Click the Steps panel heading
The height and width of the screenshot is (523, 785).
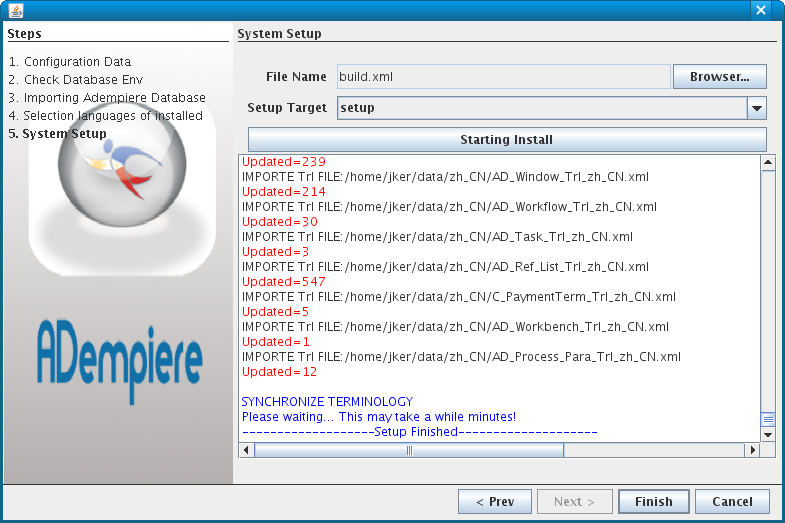point(25,34)
